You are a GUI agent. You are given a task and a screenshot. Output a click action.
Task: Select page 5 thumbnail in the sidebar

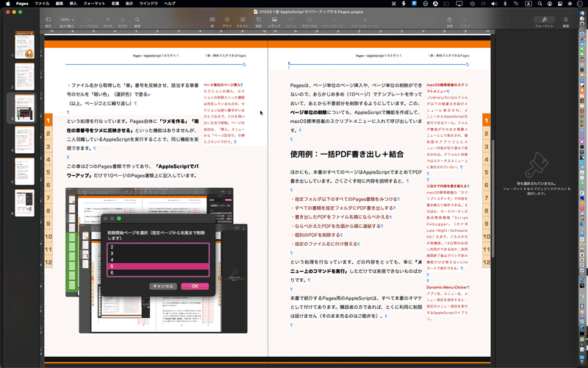tap(25, 171)
